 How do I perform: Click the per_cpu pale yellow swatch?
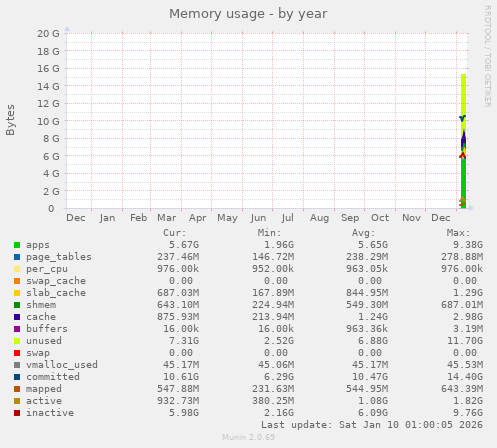click(17, 269)
